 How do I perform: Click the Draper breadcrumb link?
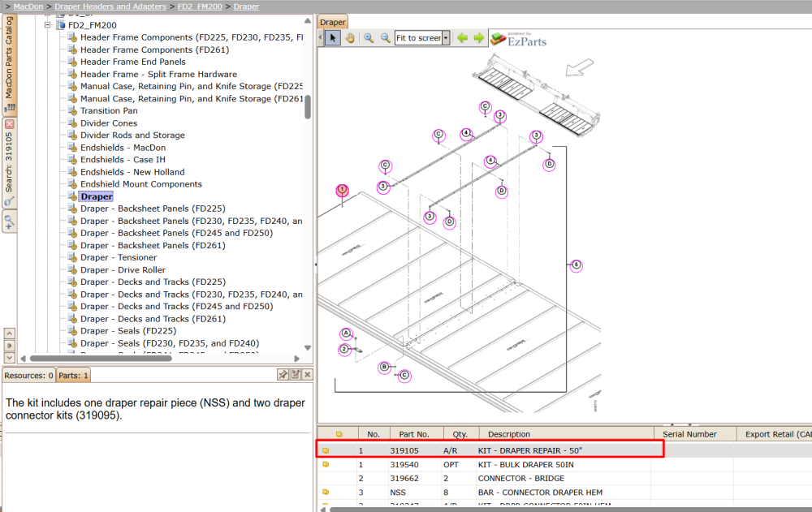[246, 6]
